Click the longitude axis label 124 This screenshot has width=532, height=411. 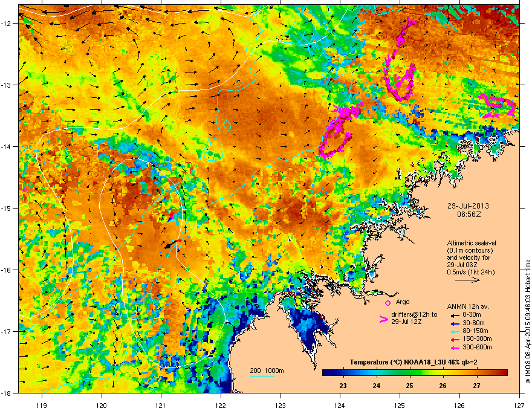click(x=340, y=405)
